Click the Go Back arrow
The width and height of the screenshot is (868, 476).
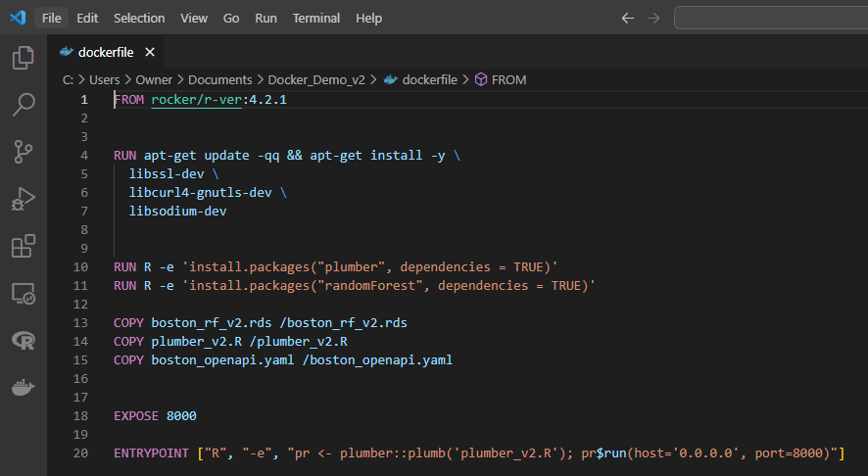pos(628,18)
